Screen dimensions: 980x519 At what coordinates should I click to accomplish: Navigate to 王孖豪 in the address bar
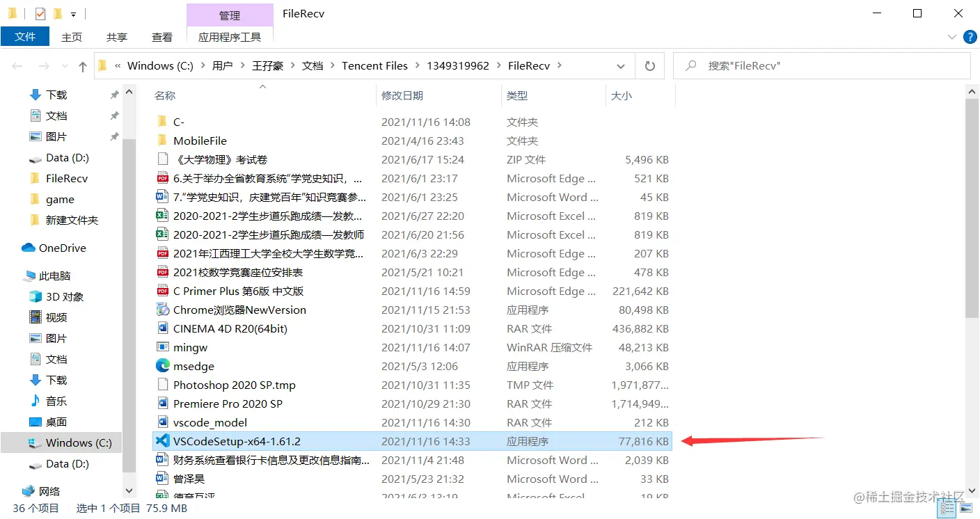click(267, 66)
